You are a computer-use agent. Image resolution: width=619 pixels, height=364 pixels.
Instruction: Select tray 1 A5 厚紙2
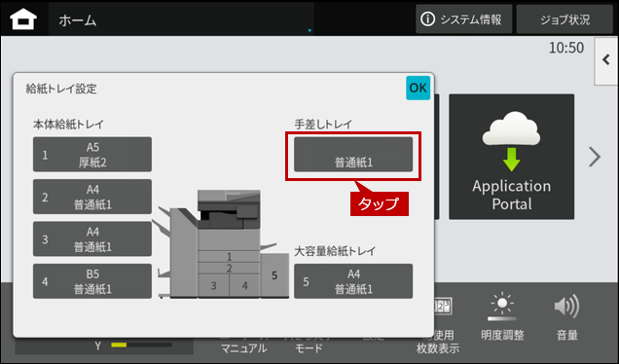click(92, 155)
